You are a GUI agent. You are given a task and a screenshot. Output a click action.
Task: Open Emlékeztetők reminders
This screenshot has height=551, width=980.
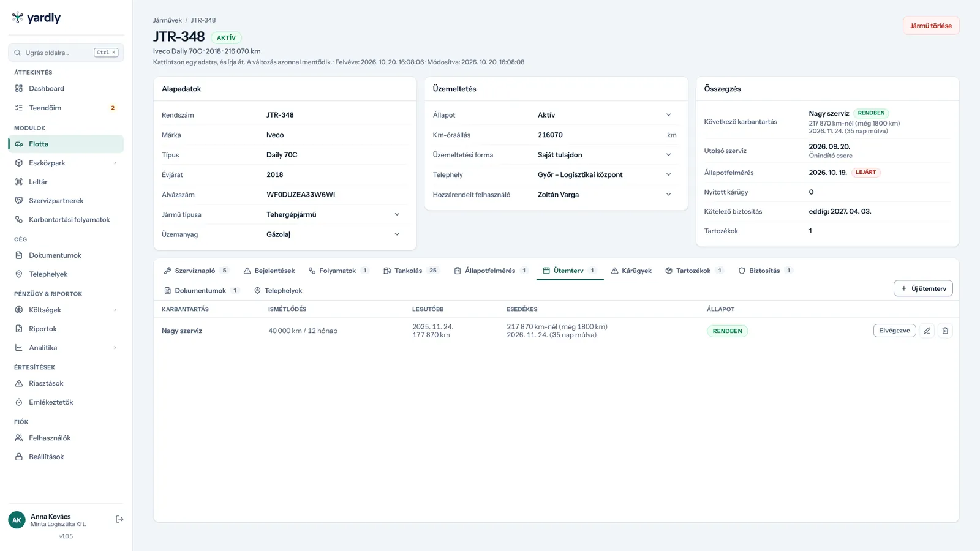pos(66,402)
